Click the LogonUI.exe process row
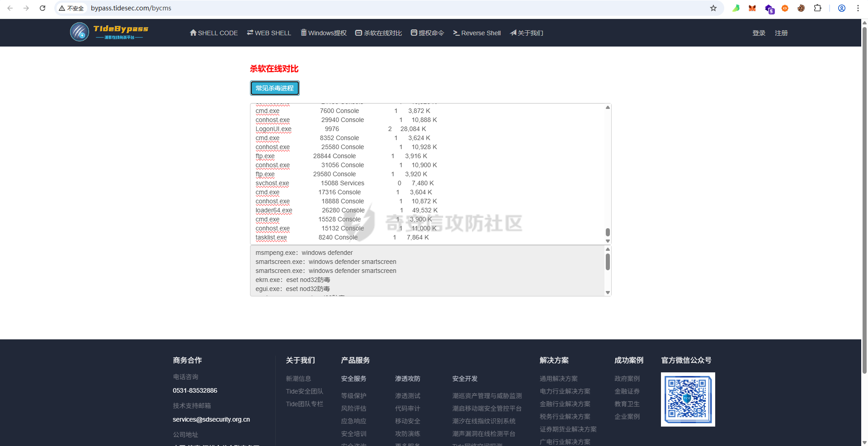The width and height of the screenshot is (868, 446). pyautogui.click(x=341, y=129)
